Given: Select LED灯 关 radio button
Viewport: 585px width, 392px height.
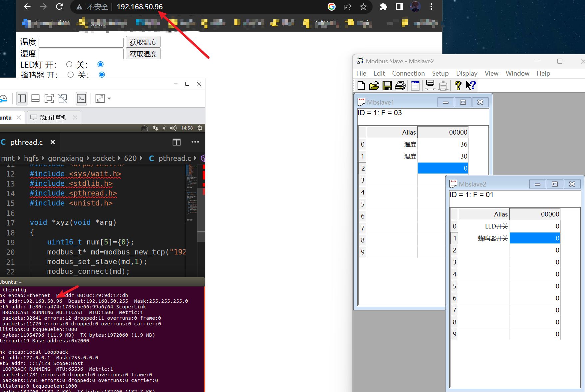Looking at the screenshot, I should coord(100,64).
